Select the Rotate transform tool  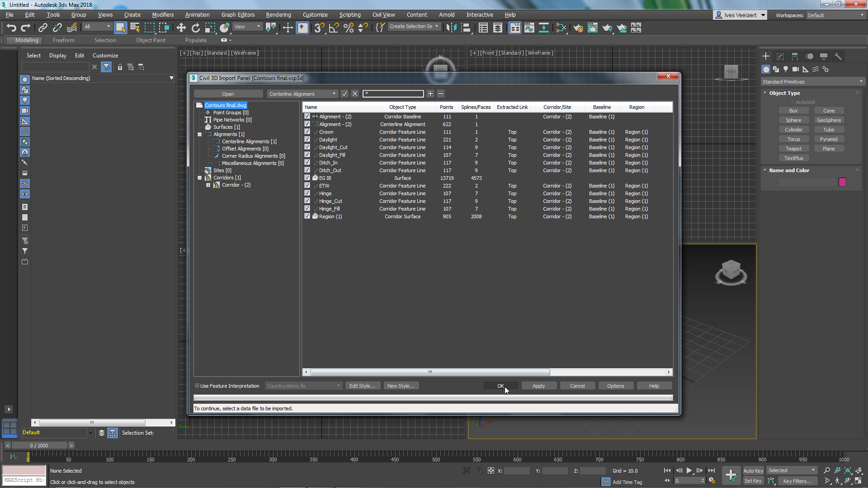click(x=195, y=28)
